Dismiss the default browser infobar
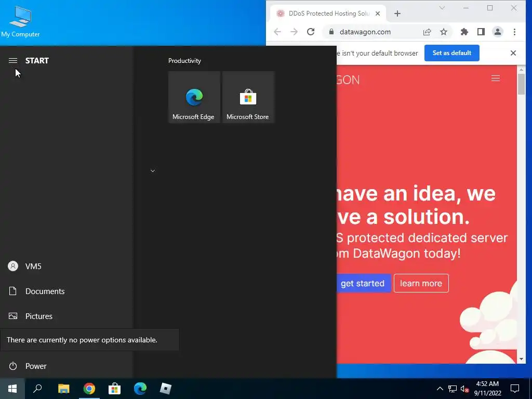Image resolution: width=532 pixels, height=399 pixels. coord(513,53)
